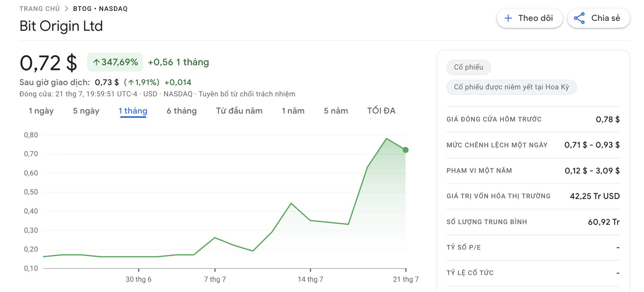Click the up arrow in the 347,69% badge

click(x=96, y=62)
